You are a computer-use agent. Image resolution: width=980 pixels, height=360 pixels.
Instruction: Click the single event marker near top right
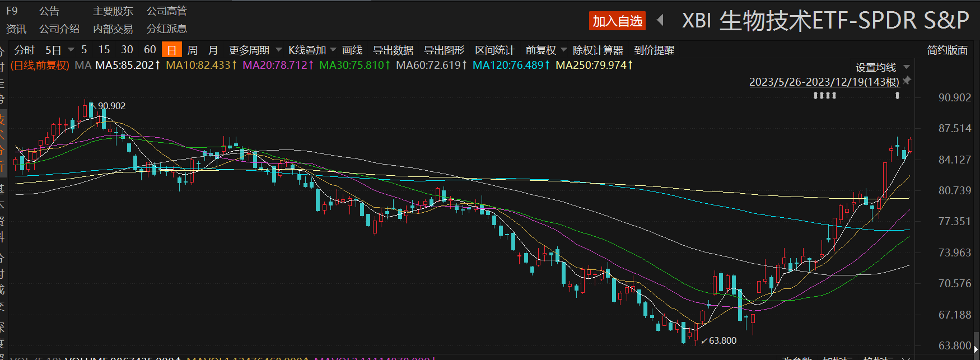pos(897,96)
